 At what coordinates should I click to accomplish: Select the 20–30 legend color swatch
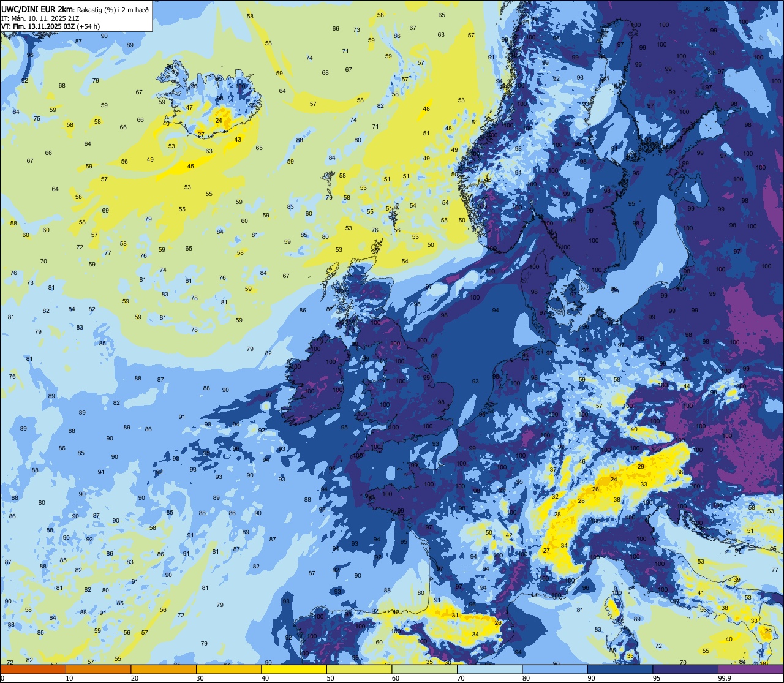(x=164, y=669)
